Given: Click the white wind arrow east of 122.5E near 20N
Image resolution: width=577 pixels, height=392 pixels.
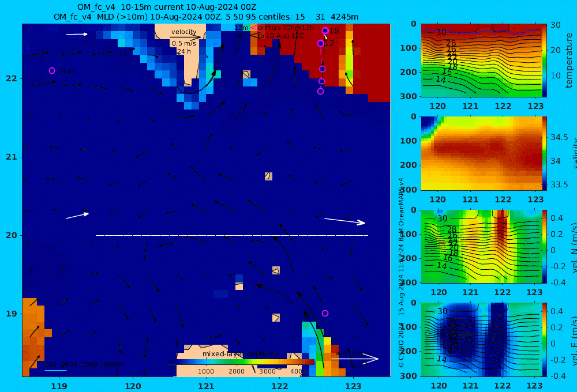Looking at the screenshot, I should (344, 221).
